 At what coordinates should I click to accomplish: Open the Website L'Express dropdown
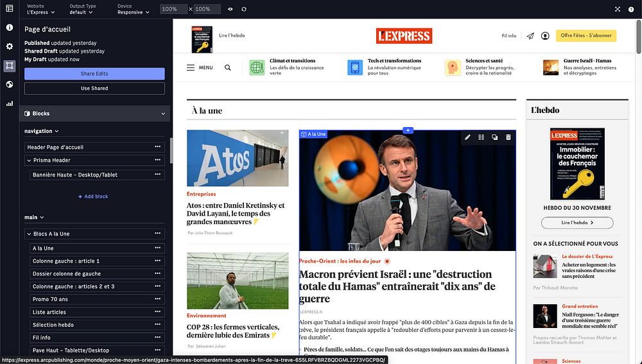(40, 10)
